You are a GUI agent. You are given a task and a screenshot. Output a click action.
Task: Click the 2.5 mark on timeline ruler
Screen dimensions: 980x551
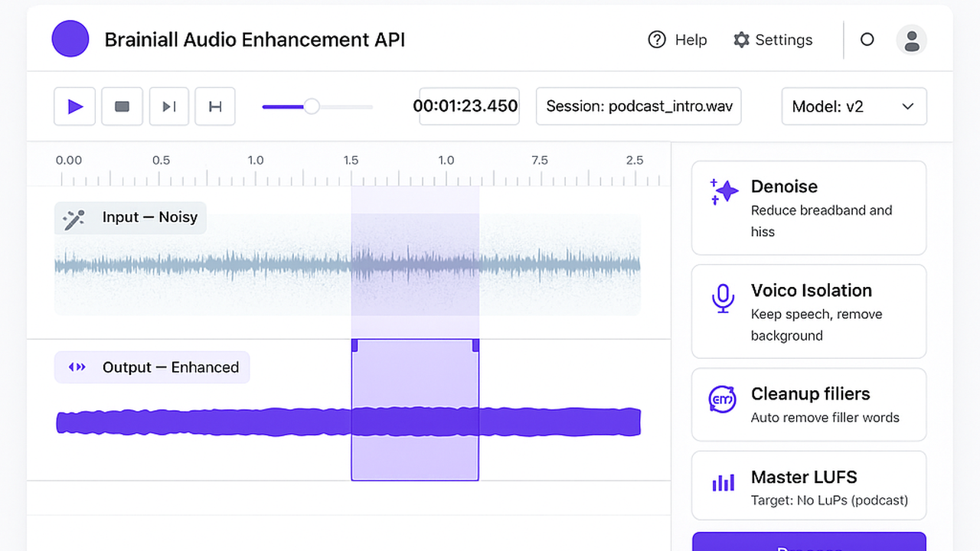coord(635,160)
